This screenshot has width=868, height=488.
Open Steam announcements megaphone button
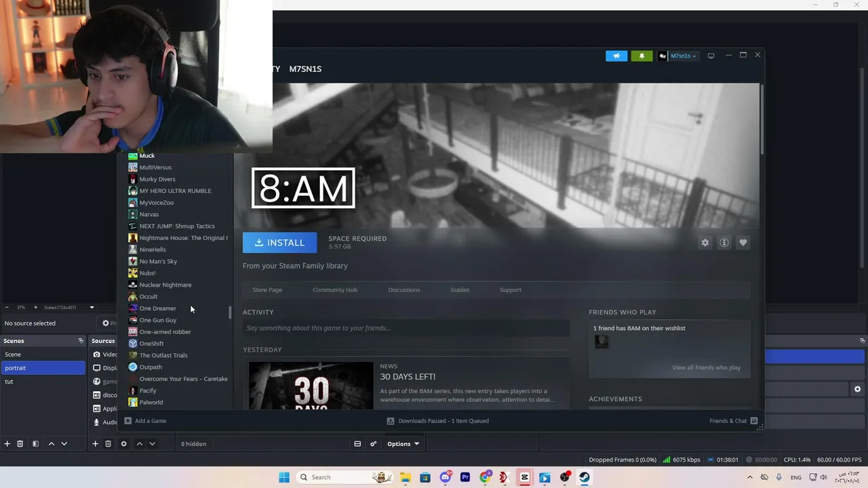[616, 56]
